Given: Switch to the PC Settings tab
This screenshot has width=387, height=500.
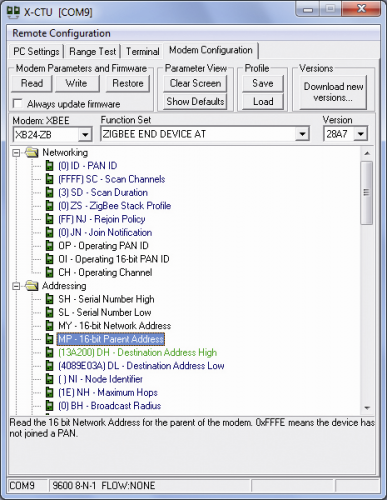Looking at the screenshot, I should (36, 52).
